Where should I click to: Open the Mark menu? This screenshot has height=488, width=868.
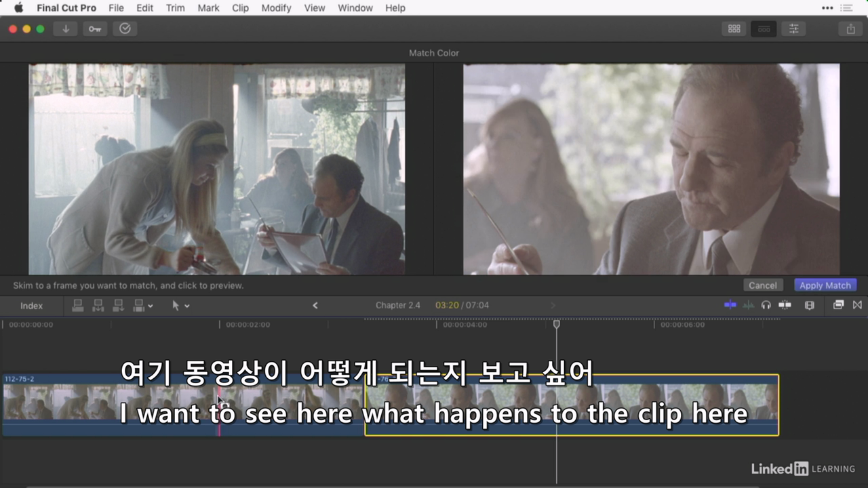[x=208, y=8]
